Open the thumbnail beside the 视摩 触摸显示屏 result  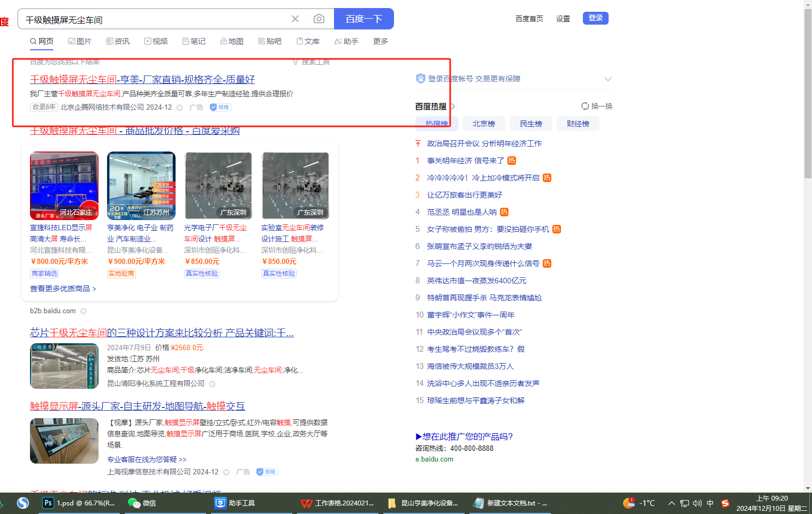(64, 441)
